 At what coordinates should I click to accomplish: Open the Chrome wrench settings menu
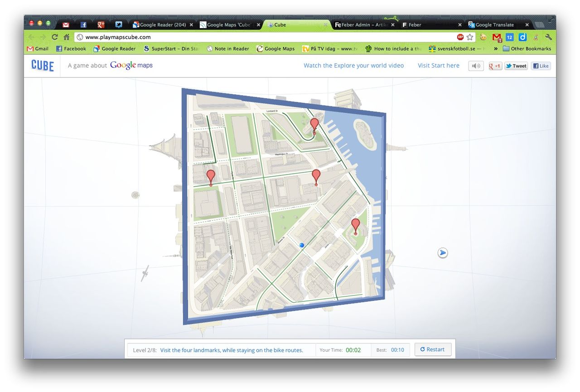(549, 37)
